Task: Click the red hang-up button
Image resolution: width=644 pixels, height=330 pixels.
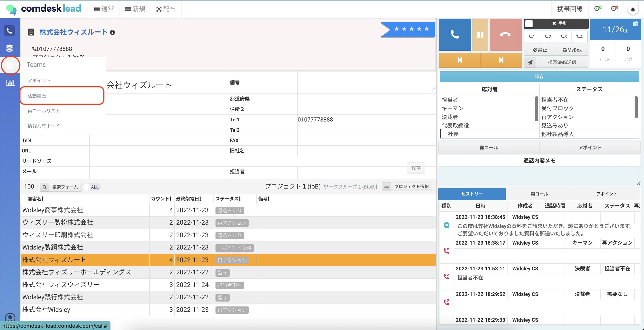Action: point(505,35)
